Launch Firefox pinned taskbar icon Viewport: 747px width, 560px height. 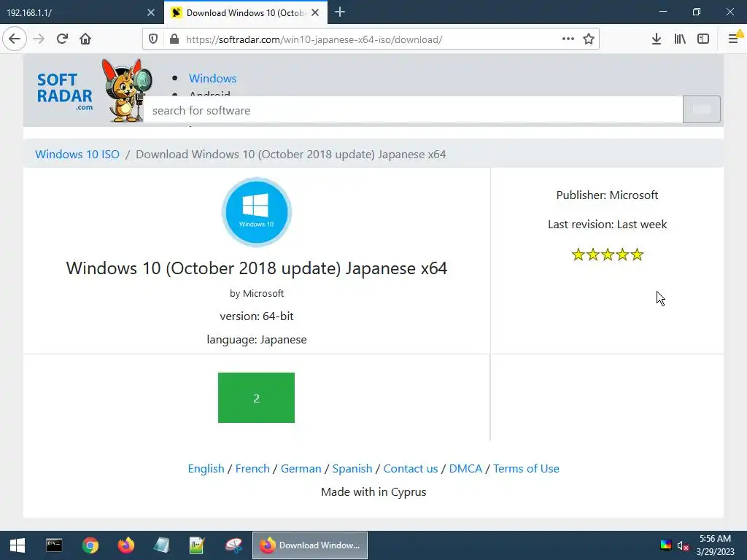tap(125, 545)
